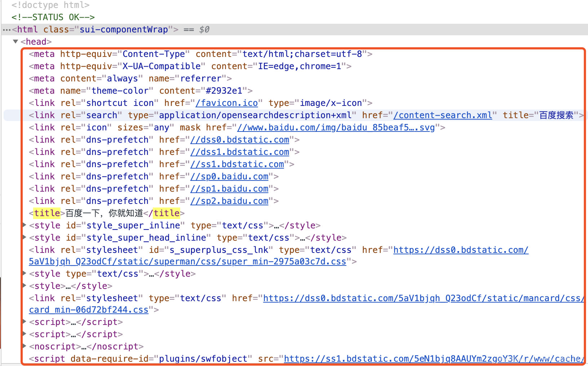Click the plugins/swfobject attribute value
The image size is (588, 366).
(203, 359)
